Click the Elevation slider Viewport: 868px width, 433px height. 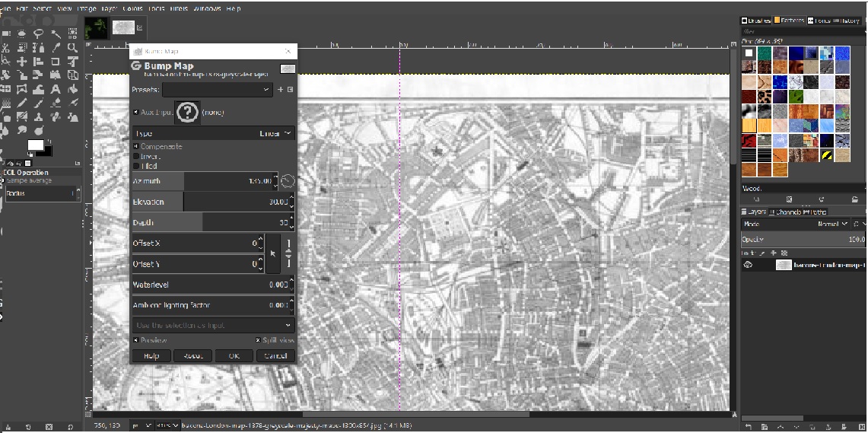(x=209, y=202)
